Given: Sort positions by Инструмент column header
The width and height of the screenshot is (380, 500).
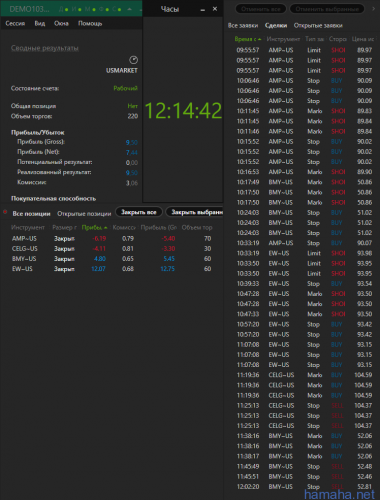Looking at the screenshot, I should (28, 227).
